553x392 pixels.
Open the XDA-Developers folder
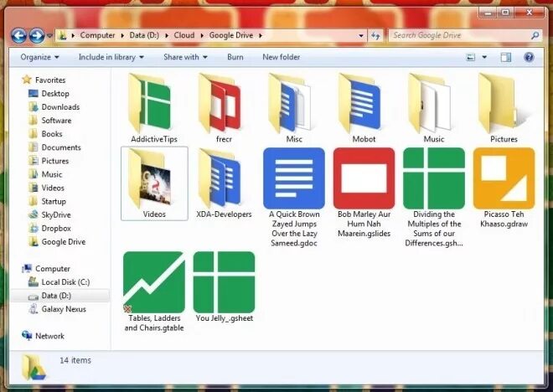(x=224, y=183)
